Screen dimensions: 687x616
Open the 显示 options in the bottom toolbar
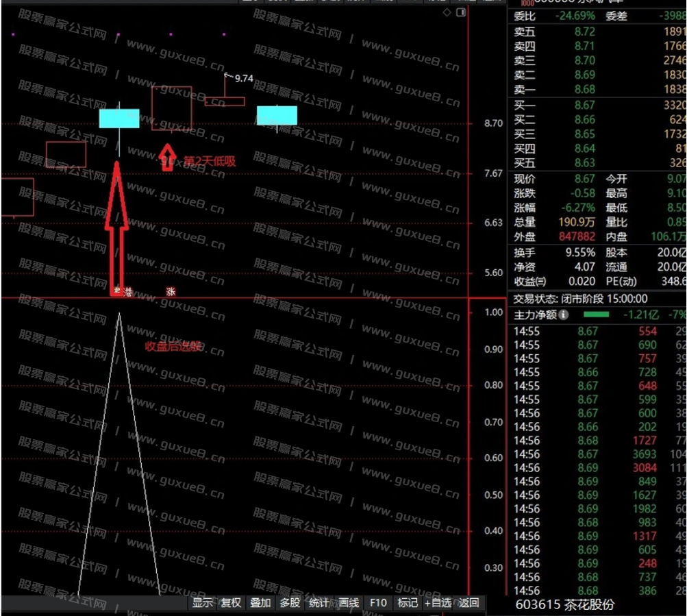point(202,603)
